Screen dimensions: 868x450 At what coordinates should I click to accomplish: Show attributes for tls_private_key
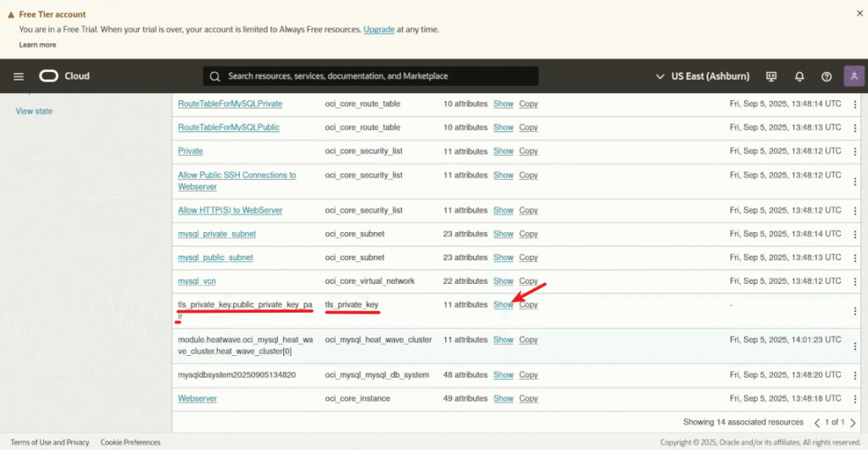point(504,304)
